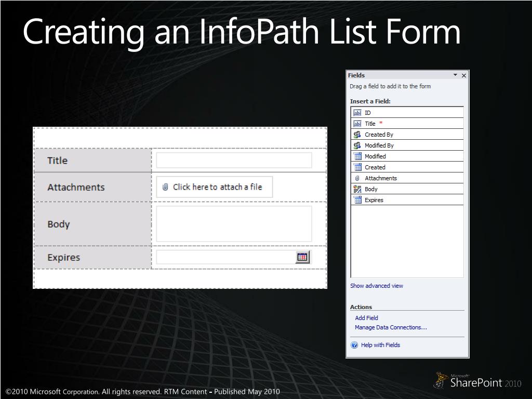Open Show advanced view link
The height and width of the screenshot is (399, 532).
[x=377, y=286]
